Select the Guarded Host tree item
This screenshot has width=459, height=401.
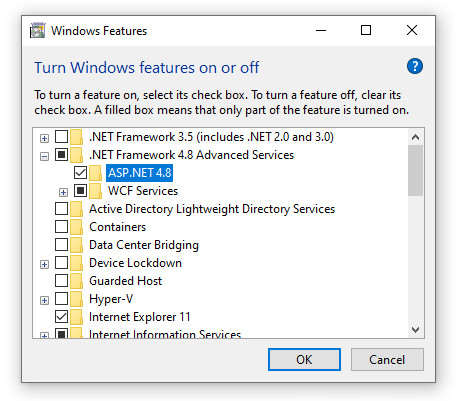125,281
